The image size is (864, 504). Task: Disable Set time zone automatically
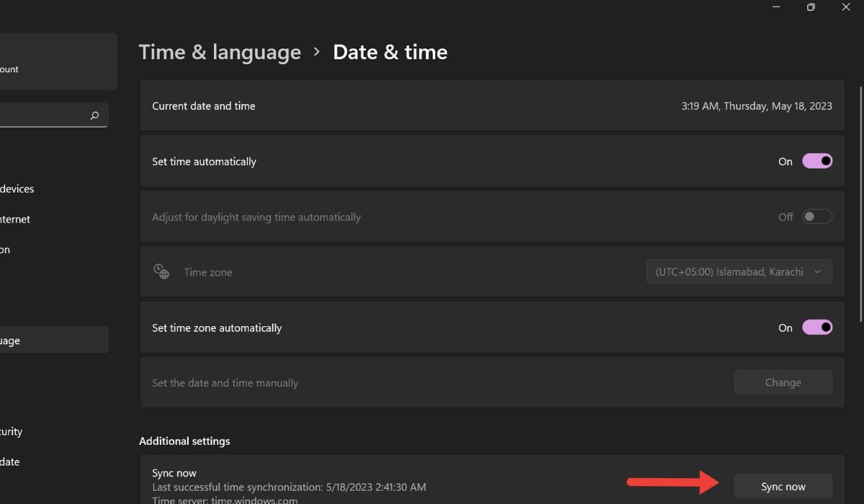click(817, 328)
